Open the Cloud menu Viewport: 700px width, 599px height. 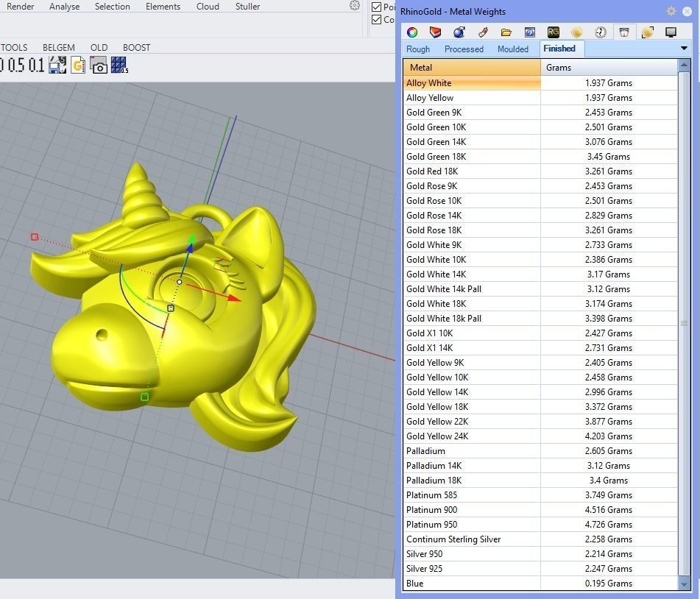(208, 6)
